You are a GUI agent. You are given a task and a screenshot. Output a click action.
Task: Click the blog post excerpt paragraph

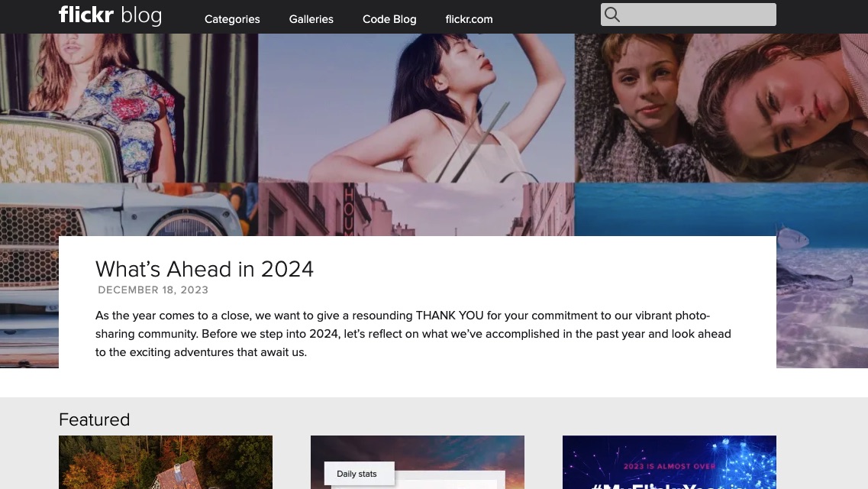click(412, 333)
